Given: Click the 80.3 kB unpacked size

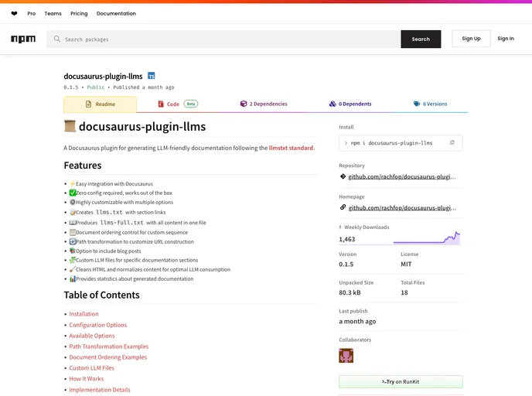Looking at the screenshot, I should click(350, 292).
